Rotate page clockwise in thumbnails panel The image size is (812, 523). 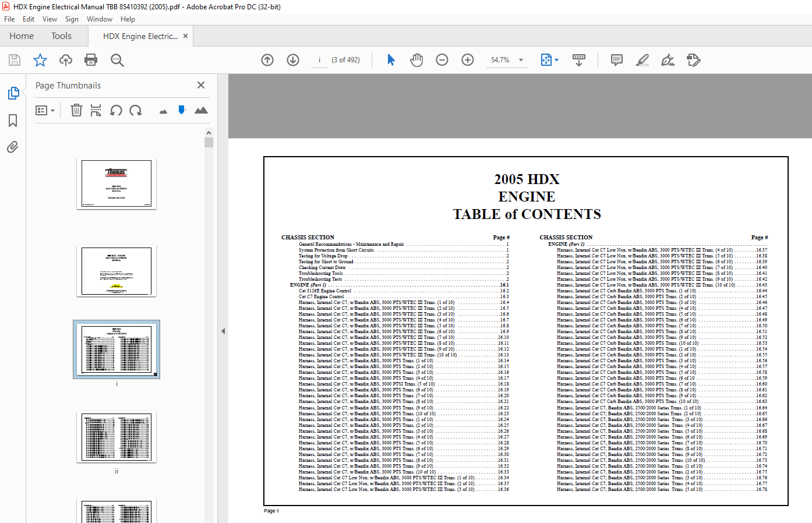(136, 110)
